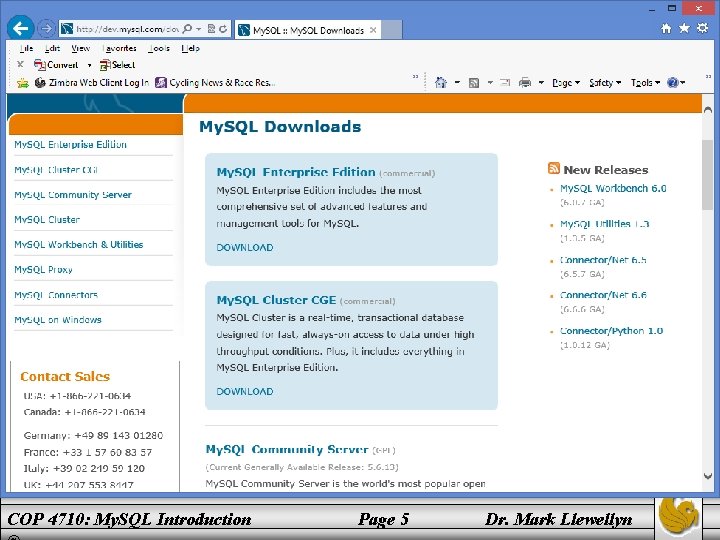The image size is (720, 540).
Task: Open the Tools menu in menu bar
Action: point(159,48)
